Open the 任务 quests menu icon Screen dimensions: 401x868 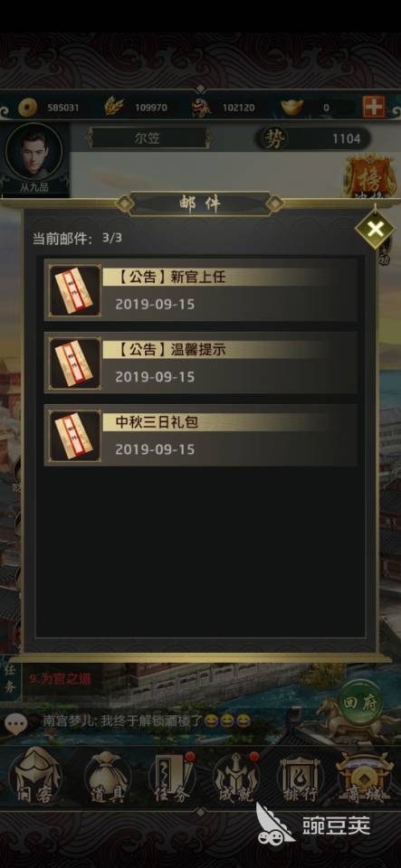(x=172, y=778)
